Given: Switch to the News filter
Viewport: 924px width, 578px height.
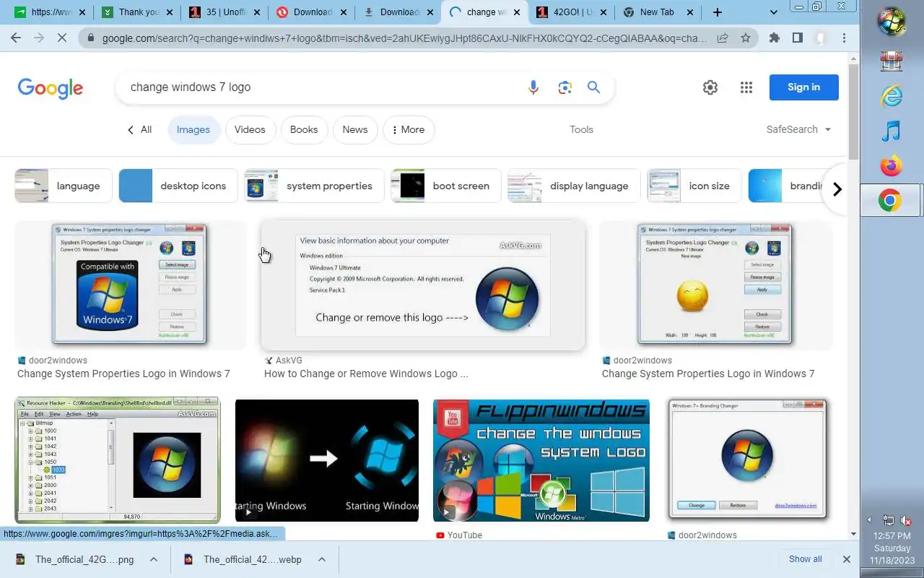Looking at the screenshot, I should pyautogui.click(x=355, y=130).
